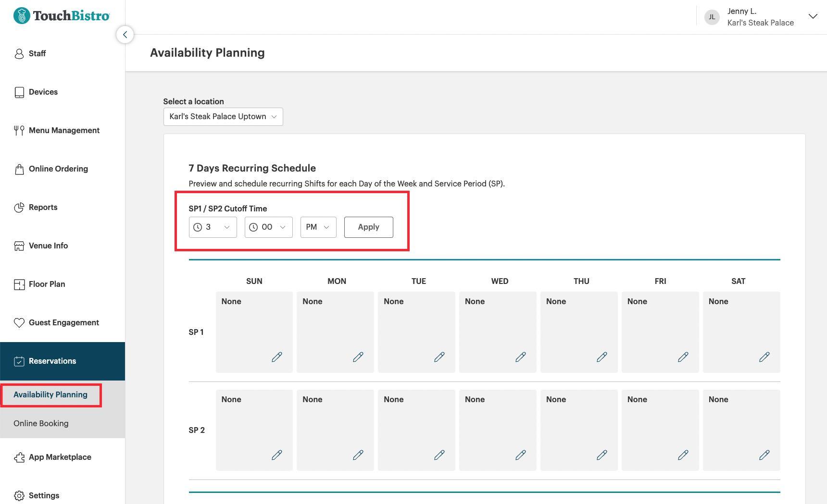Click the Reports pie chart icon
The image size is (827, 504).
point(19,207)
